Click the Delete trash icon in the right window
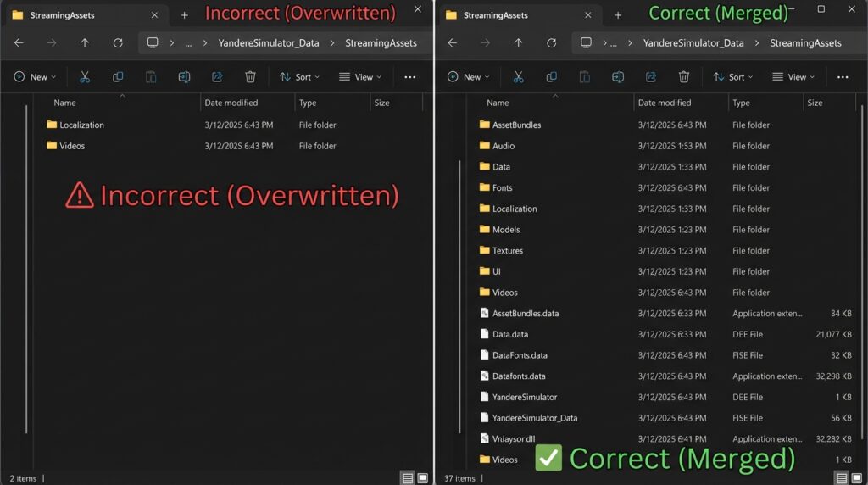 pyautogui.click(x=684, y=77)
